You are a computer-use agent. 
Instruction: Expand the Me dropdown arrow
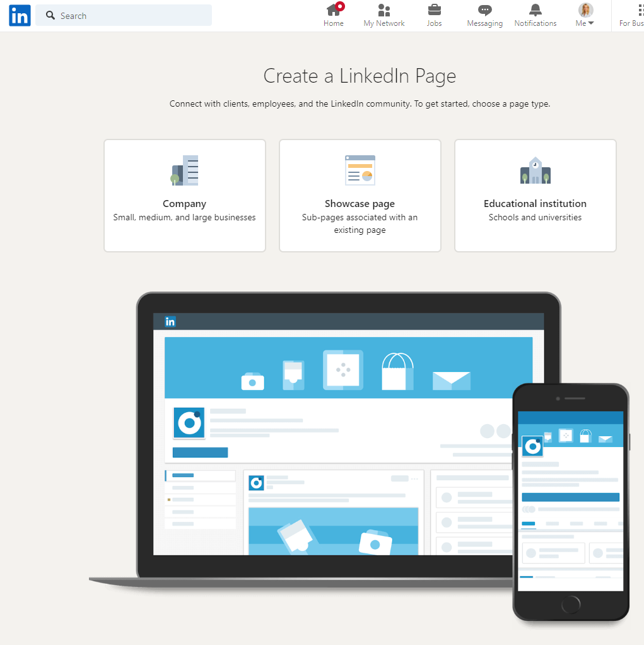591,23
